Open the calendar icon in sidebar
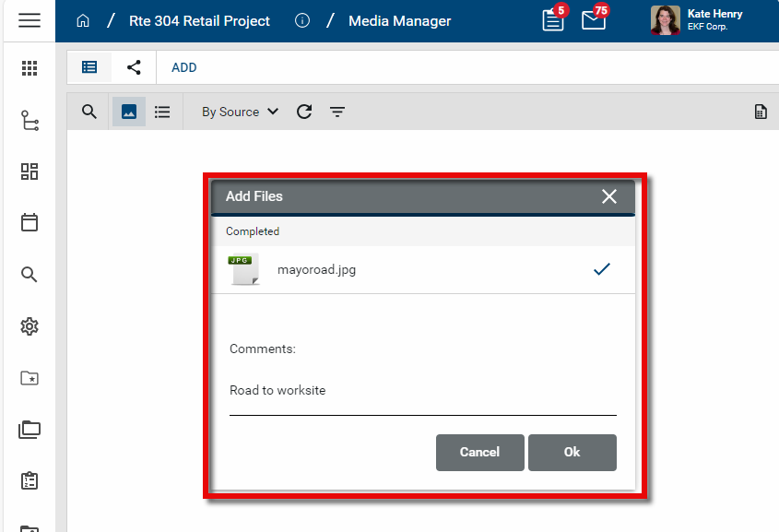The height and width of the screenshot is (532, 779). (30, 222)
